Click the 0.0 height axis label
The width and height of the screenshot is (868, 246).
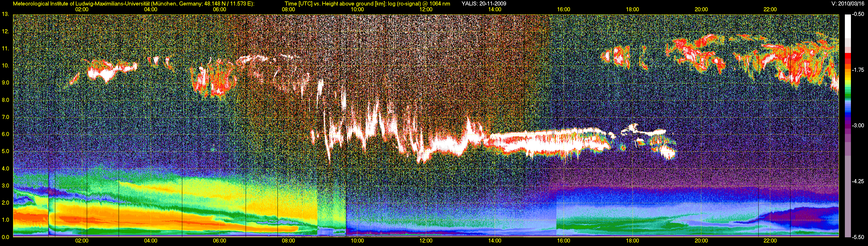click(x=5, y=237)
